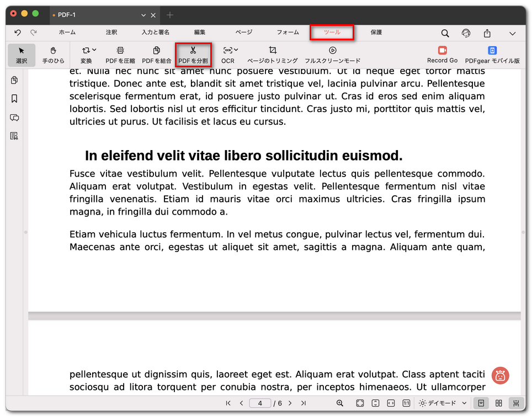Click the right panel collapse handle
The image size is (532, 417).
click(523, 232)
